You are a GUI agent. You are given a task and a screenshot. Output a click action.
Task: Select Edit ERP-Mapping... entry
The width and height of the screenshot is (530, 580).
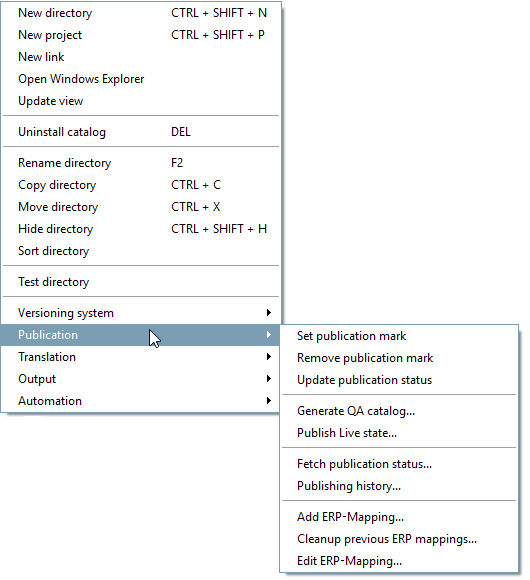coord(399,561)
